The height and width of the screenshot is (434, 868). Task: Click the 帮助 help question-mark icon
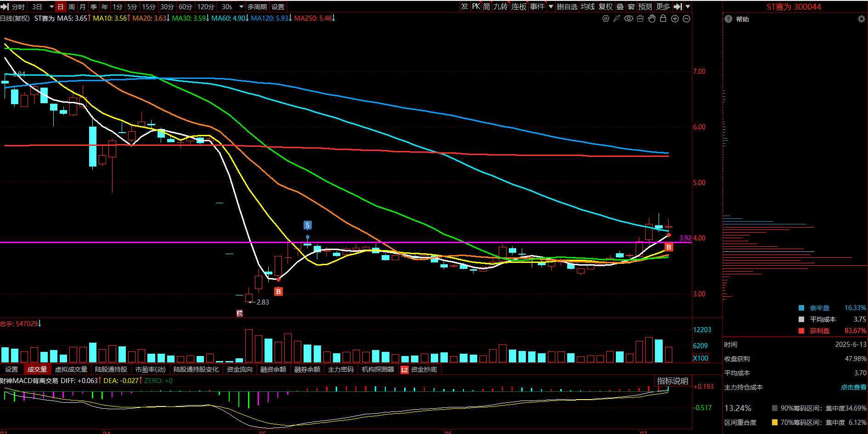[728, 19]
